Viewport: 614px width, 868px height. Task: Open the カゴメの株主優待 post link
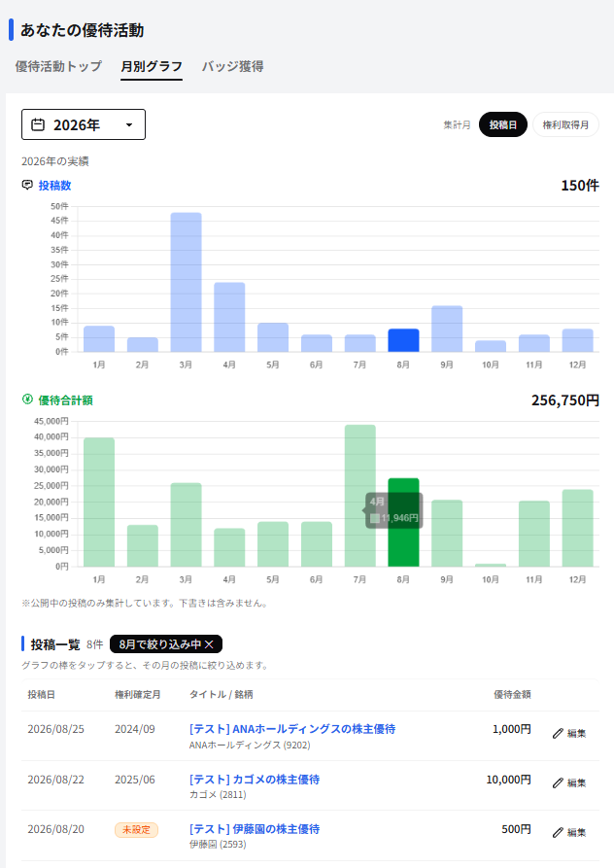[255, 780]
